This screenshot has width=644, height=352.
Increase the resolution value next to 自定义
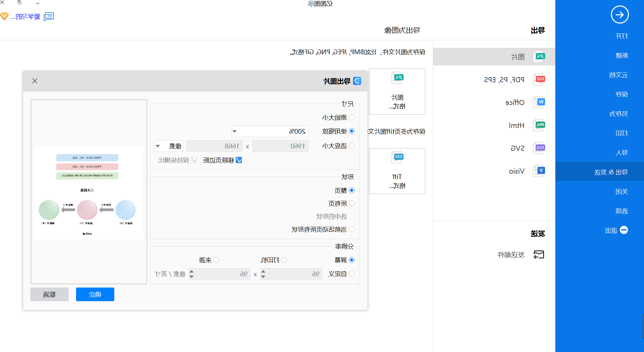pyautogui.click(x=263, y=272)
